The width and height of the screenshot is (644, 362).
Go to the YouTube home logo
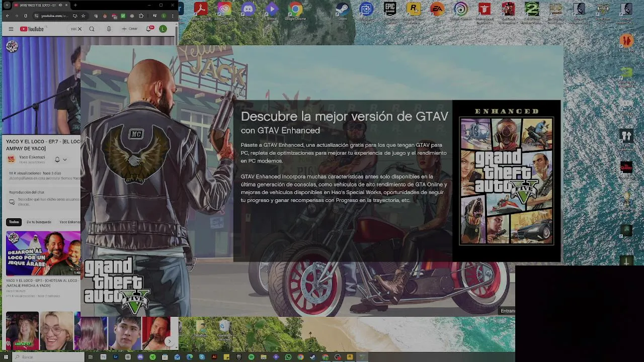[x=32, y=29]
